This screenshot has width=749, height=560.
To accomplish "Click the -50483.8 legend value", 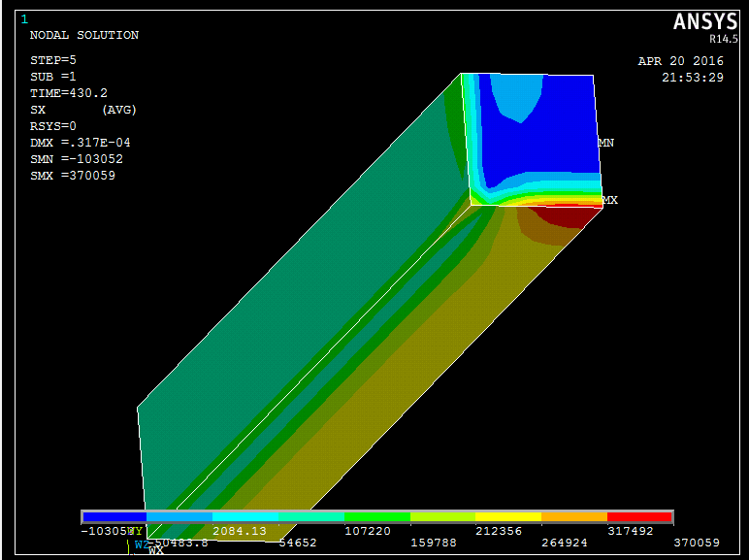I will pyautogui.click(x=178, y=543).
